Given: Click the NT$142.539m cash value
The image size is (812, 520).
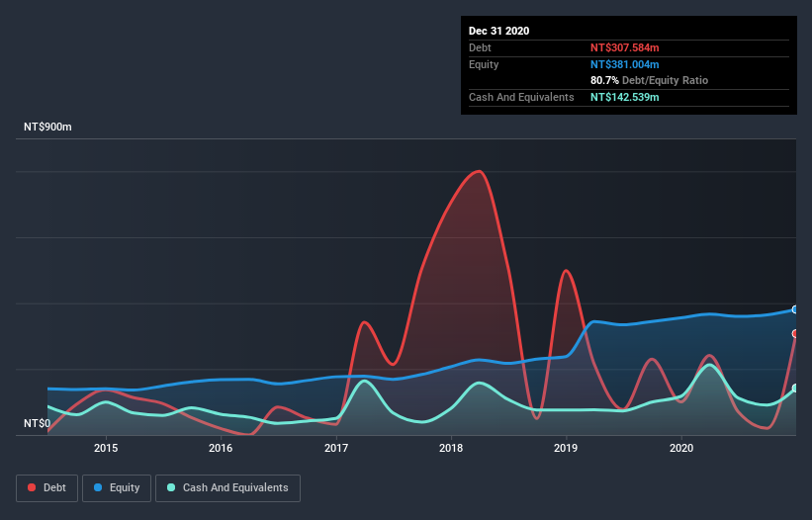Looking at the screenshot, I should pos(624,97).
